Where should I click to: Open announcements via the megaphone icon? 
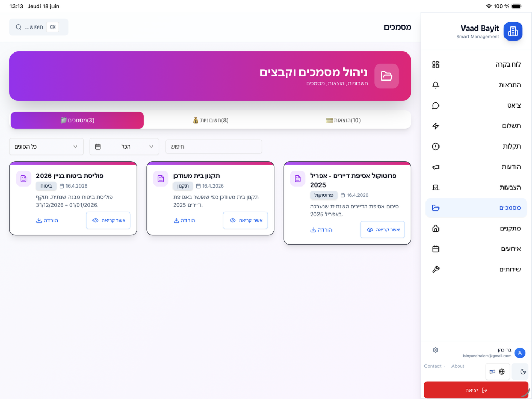click(x=436, y=167)
